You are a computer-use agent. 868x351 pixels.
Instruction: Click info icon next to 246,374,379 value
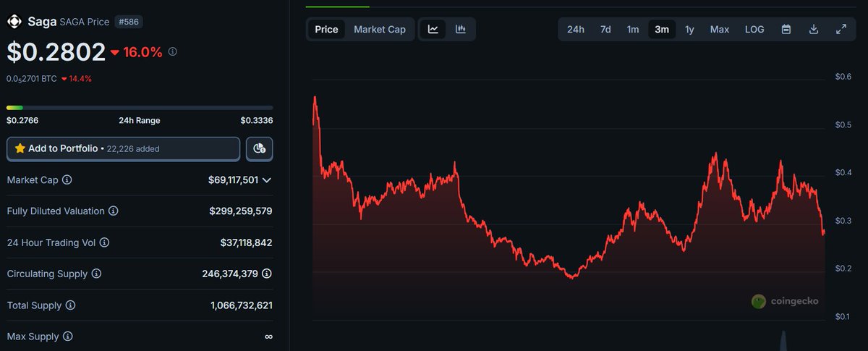click(x=267, y=274)
